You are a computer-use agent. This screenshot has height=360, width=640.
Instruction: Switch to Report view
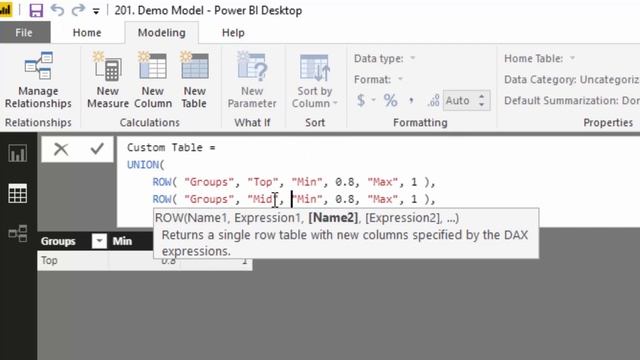(x=18, y=154)
